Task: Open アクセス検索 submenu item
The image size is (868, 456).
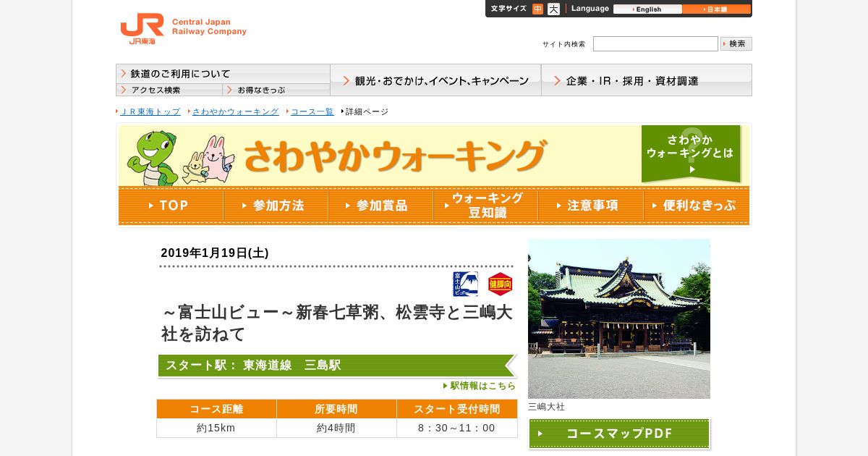Action: pos(169,90)
